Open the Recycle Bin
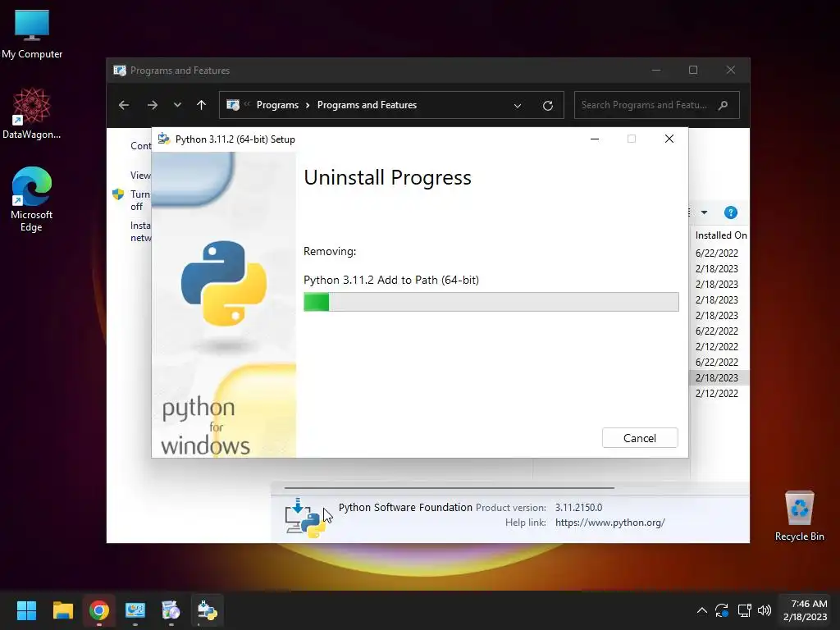The image size is (840, 630). click(x=799, y=516)
